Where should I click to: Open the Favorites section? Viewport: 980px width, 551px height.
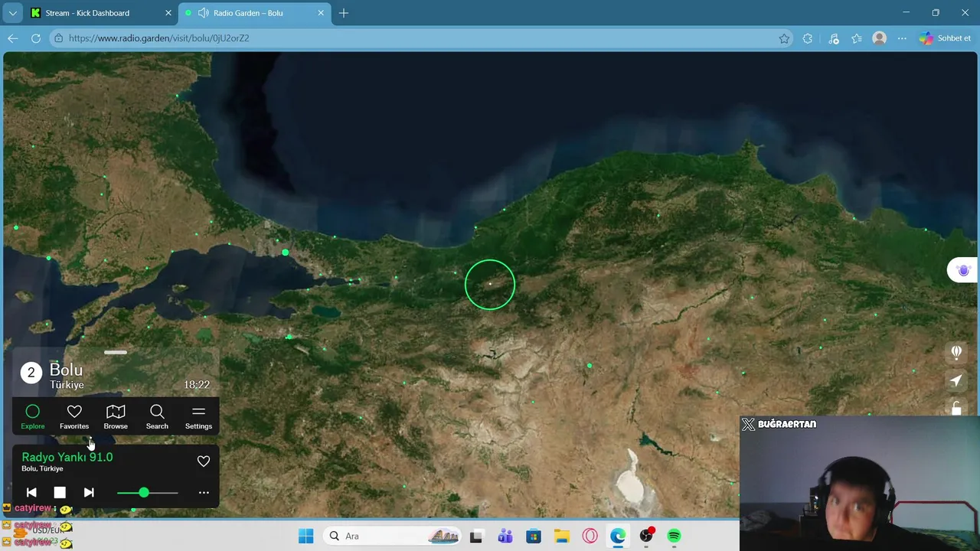point(74,417)
